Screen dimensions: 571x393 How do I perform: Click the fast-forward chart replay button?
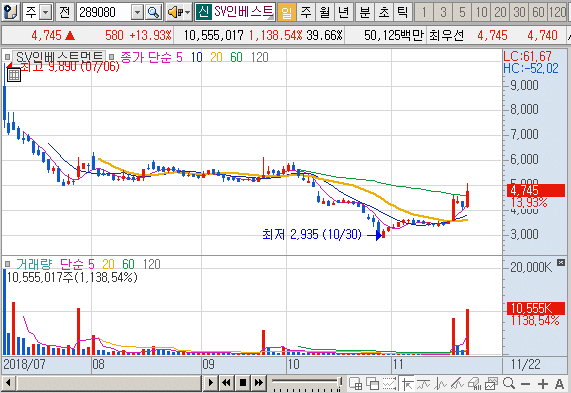tap(259, 383)
